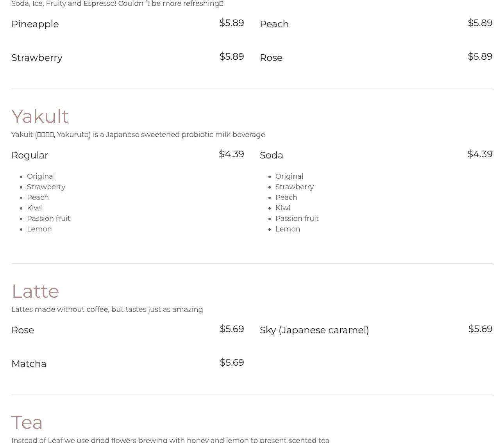Click the Passion fruit flavor under Soda
Image resolution: width=504 pixels, height=443 pixels.
click(297, 219)
